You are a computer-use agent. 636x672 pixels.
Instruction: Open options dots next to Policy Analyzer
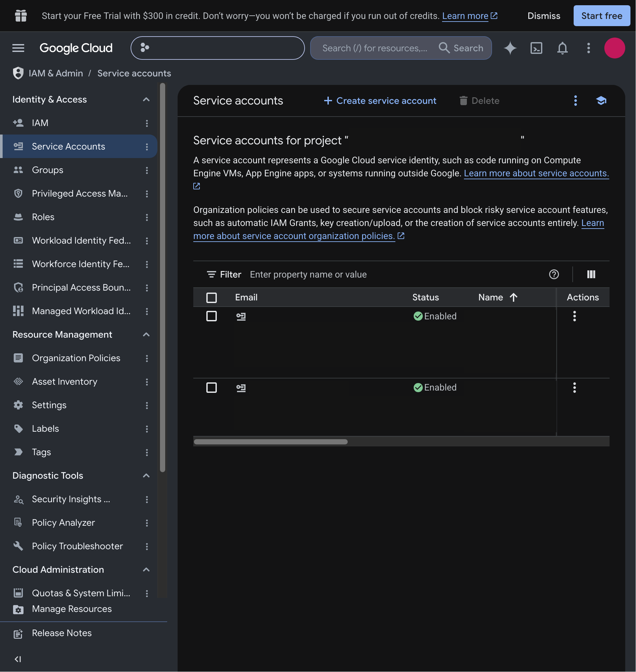click(x=147, y=523)
